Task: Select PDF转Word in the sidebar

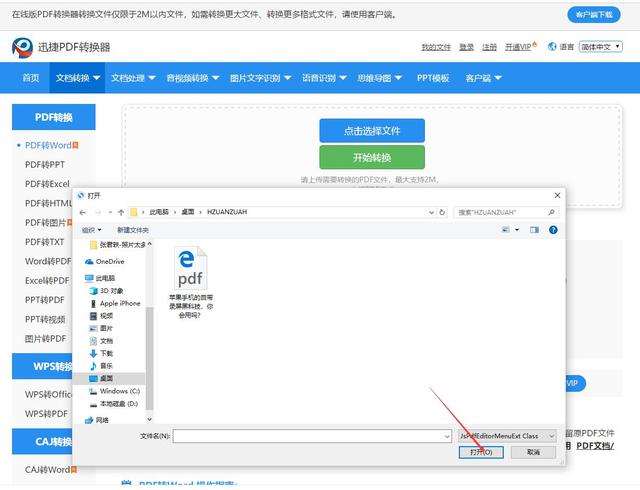Action: click(48, 145)
